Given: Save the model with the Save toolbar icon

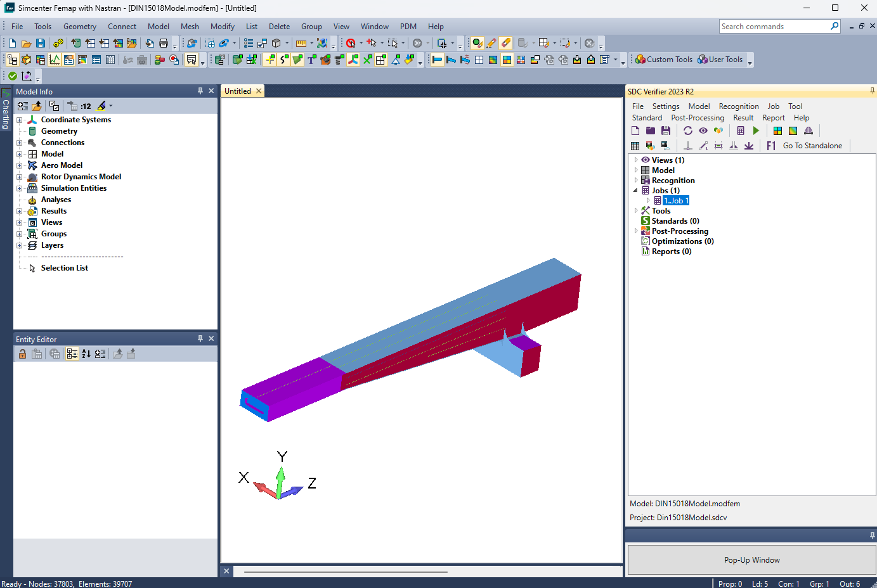Looking at the screenshot, I should (x=40, y=42).
